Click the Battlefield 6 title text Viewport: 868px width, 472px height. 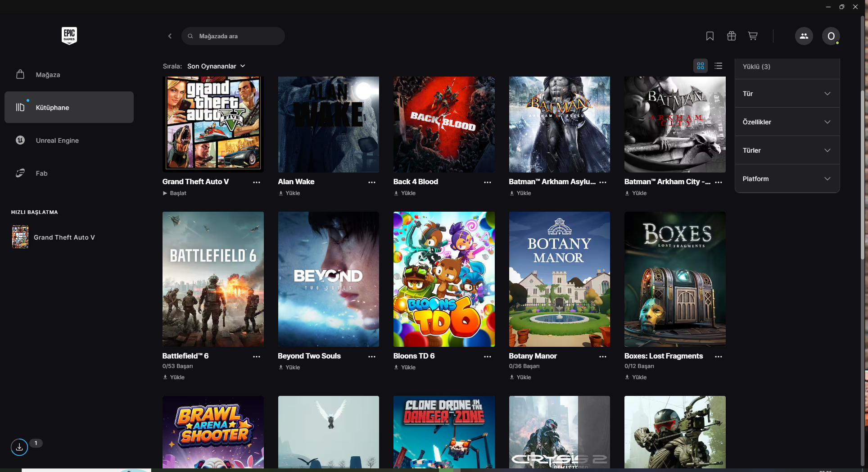click(x=185, y=356)
